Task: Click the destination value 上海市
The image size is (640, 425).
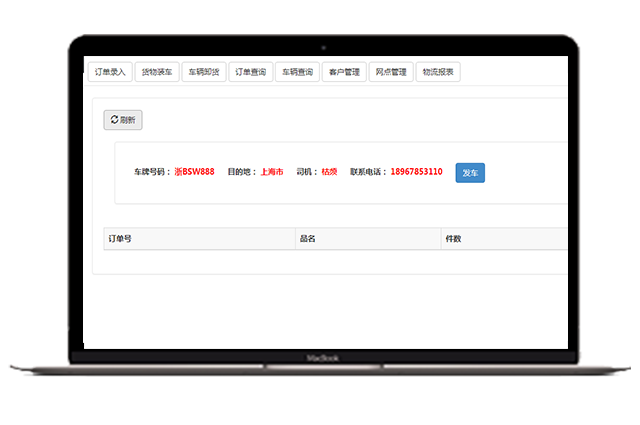Action: (272, 172)
